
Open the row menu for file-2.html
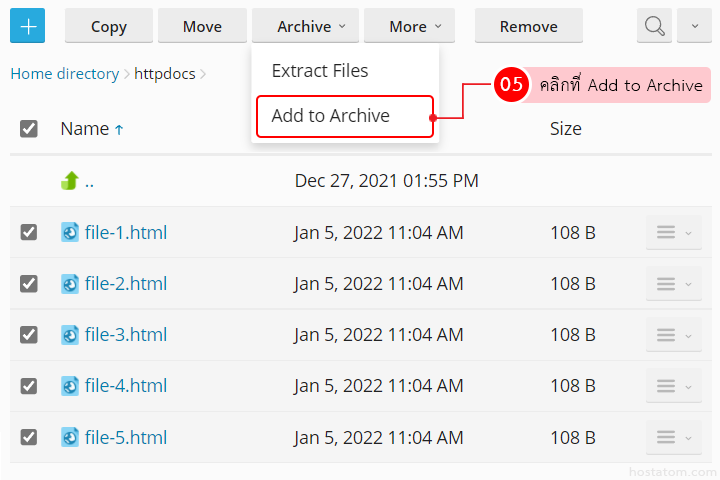[673, 284]
